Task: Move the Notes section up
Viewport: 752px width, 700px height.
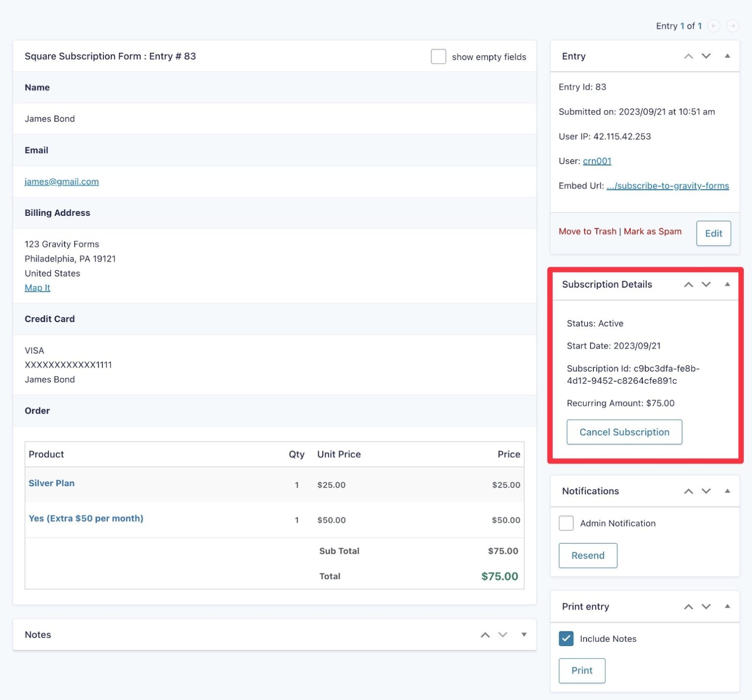Action: (485, 634)
